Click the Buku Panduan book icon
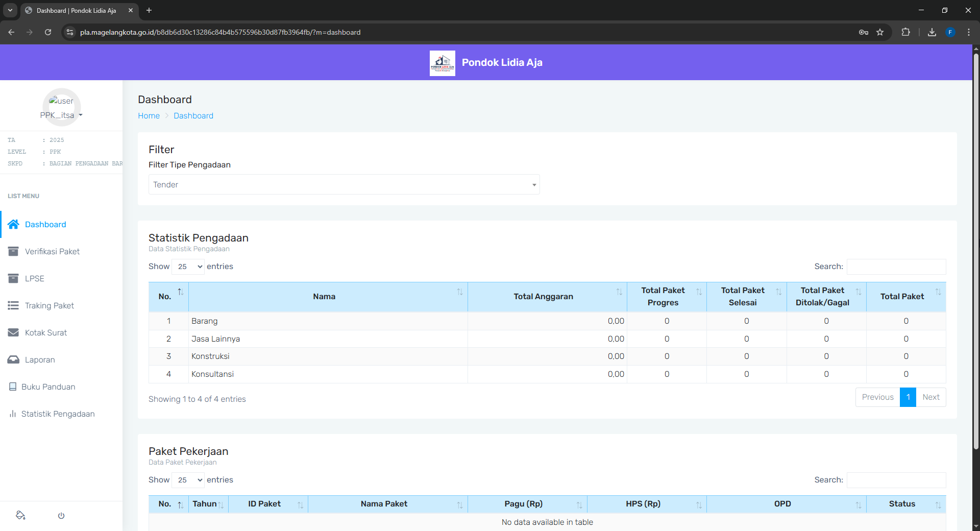 click(13, 387)
